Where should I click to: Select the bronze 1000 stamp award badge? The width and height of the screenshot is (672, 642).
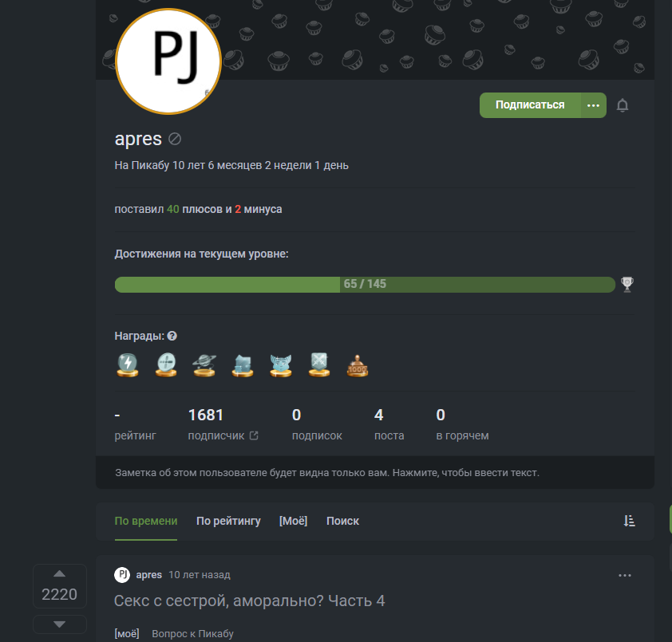coord(358,366)
